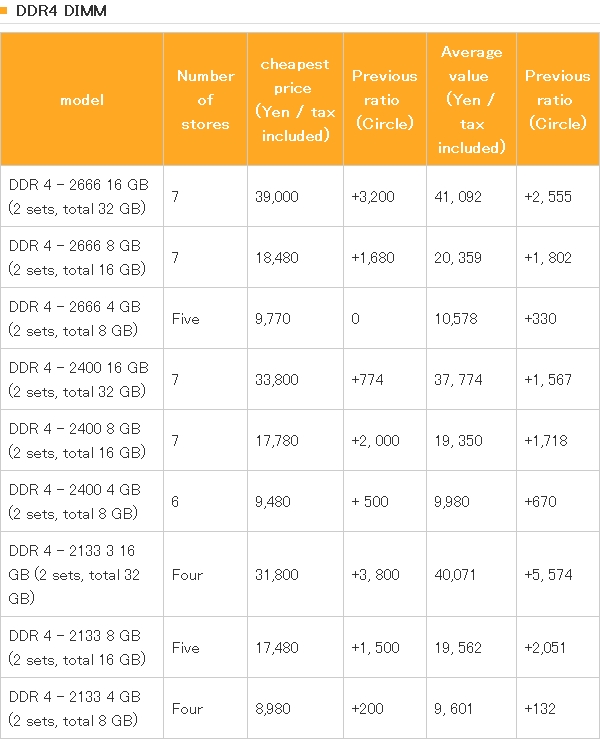Click the 'model' column header
The width and height of the screenshot is (600, 739).
click(x=82, y=99)
